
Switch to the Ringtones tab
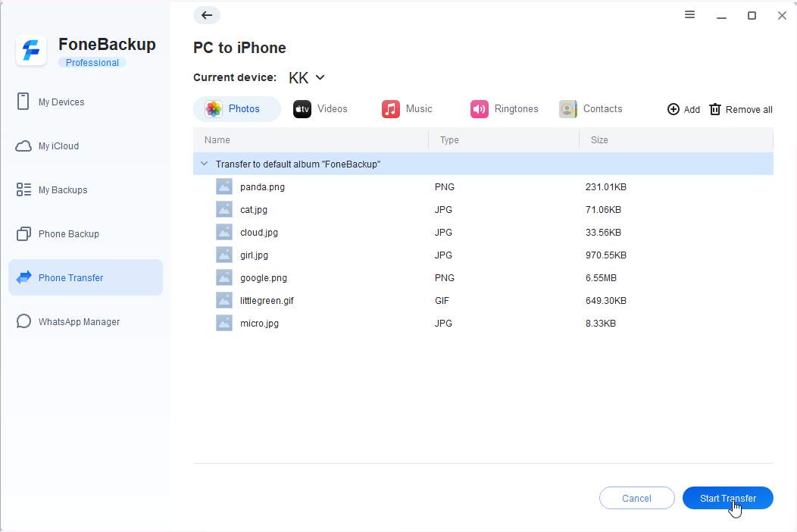tap(505, 109)
